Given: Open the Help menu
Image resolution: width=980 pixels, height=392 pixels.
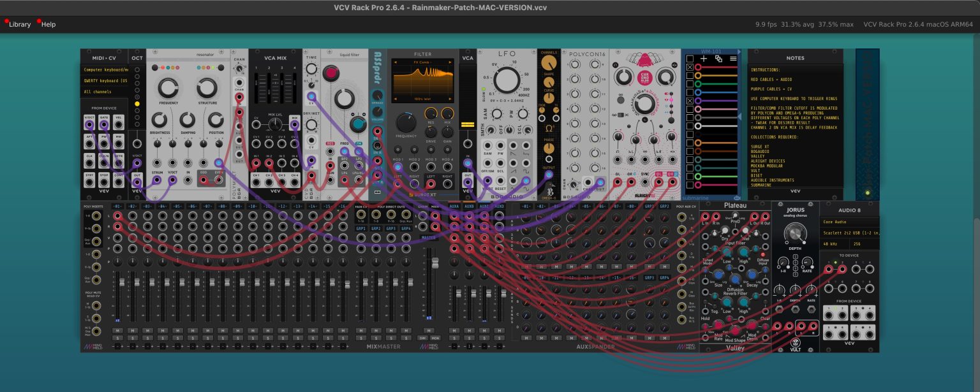Looking at the screenshot, I should (x=48, y=24).
